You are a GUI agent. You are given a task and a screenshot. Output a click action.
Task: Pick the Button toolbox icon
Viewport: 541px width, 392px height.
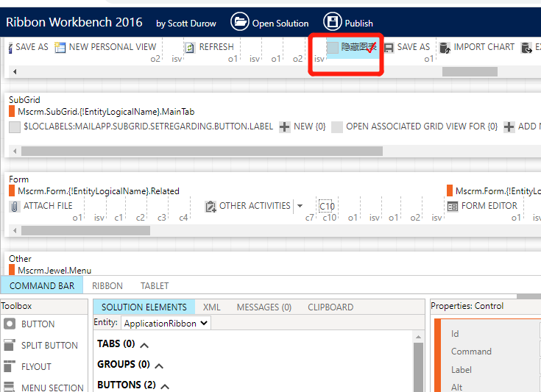pos(10,324)
